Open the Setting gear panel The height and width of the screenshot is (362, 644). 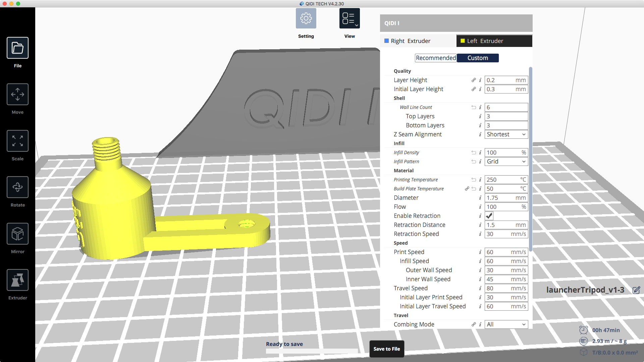306,18
